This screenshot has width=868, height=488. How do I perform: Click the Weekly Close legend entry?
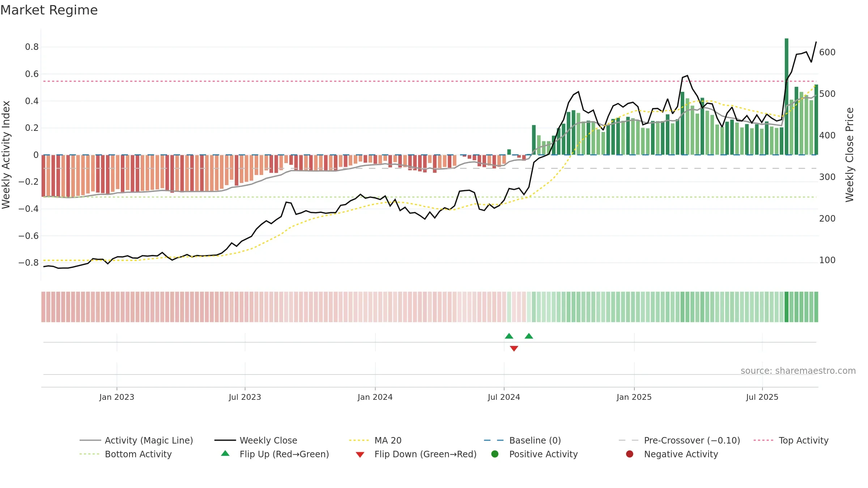coord(256,440)
